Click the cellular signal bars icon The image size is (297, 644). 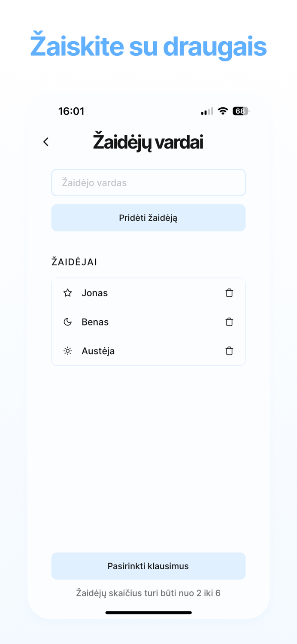pos(206,111)
